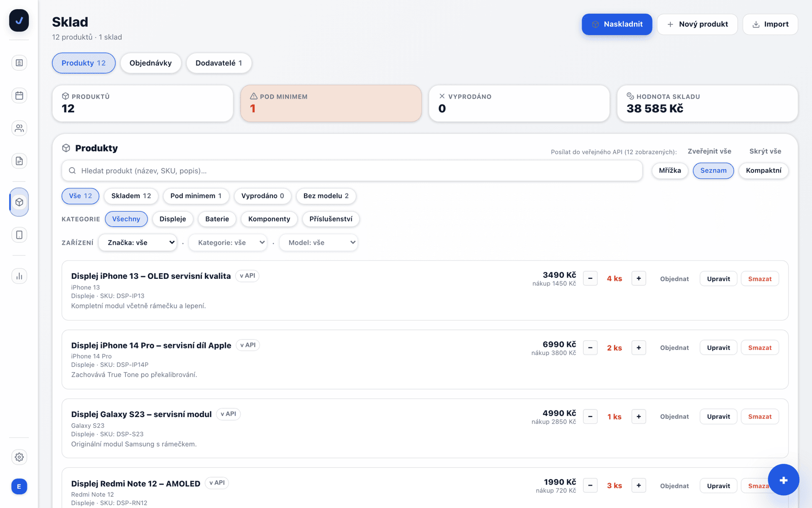Focus the Hledat produkt search field

352,171
